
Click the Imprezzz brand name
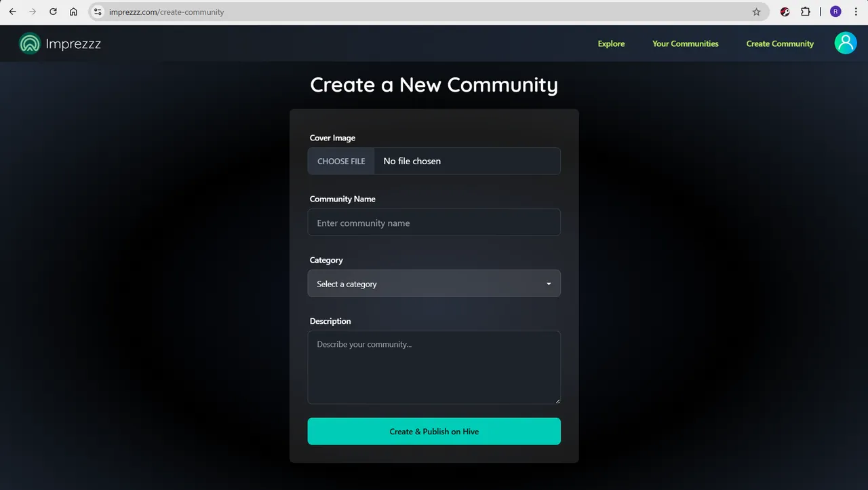click(x=73, y=44)
